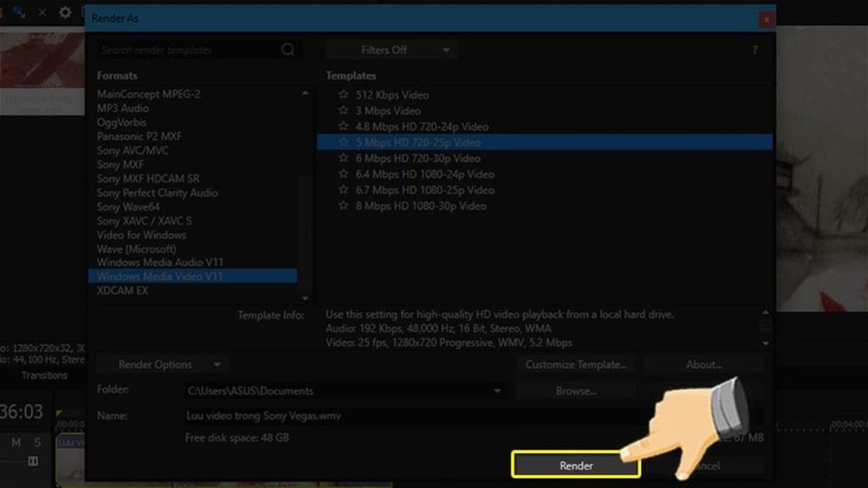Open the Filters Off dropdown
Image resolution: width=868 pixels, height=488 pixels.
tap(391, 49)
